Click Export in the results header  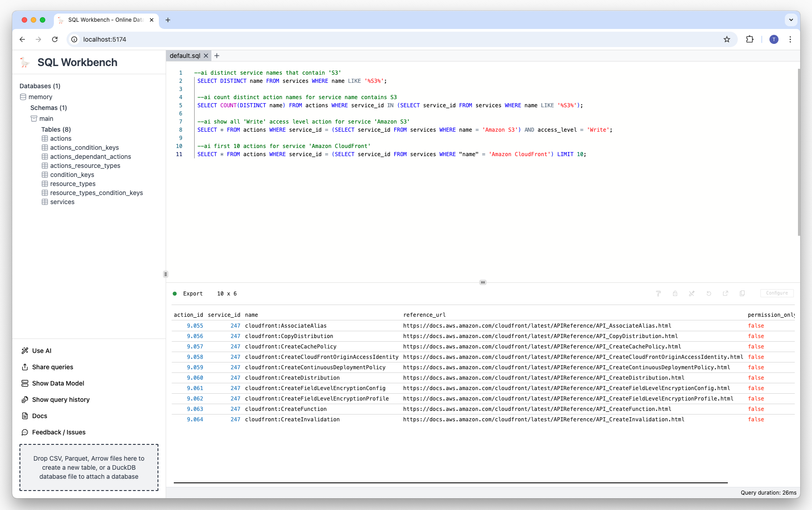(x=193, y=294)
